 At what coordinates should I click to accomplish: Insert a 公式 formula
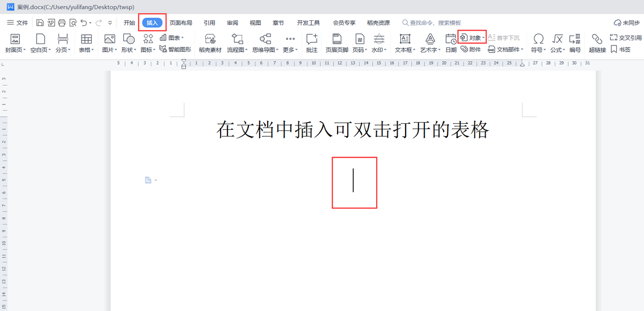point(558,43)
